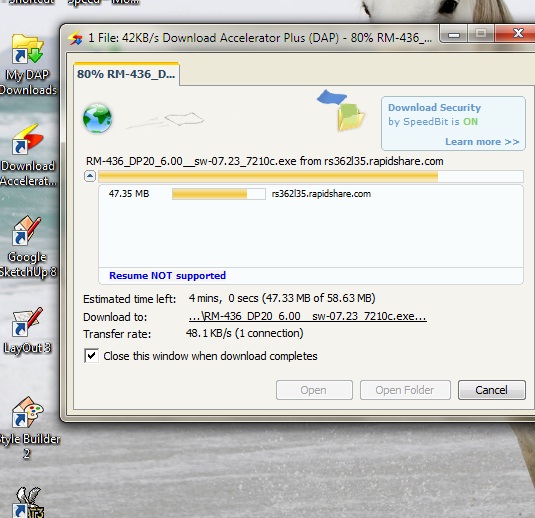Viewport: 535px width, 518px height.
Task: Click the destination folder icon in DAP
Action: [x=351, y=117]
